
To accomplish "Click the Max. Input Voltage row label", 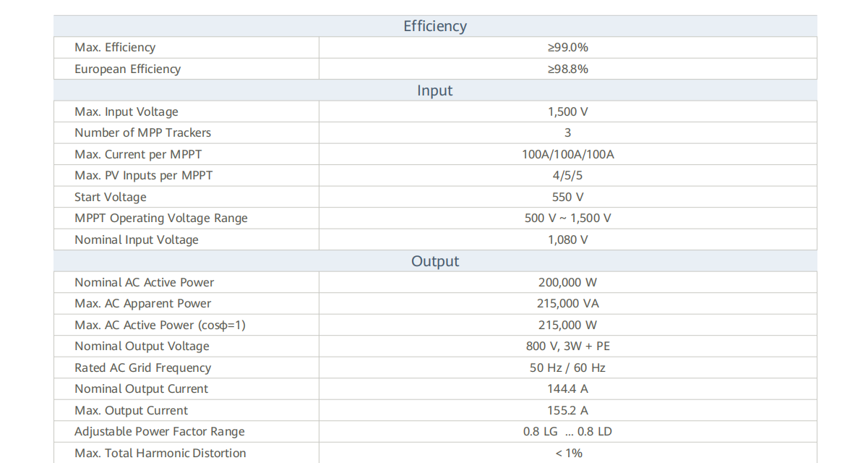I will pyautogui.click(x=126, y=112).
